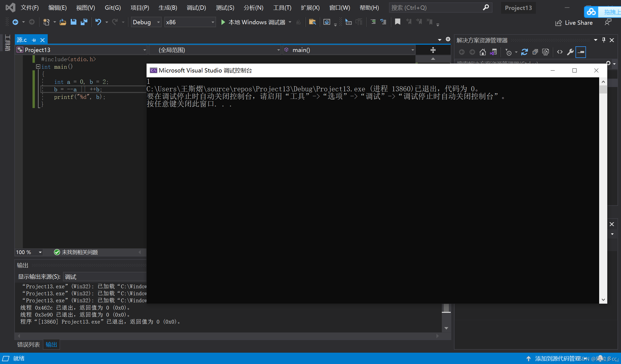Open the 帮助(H) menu
Screen dimensions: 621x364
(x=369, y=8)
